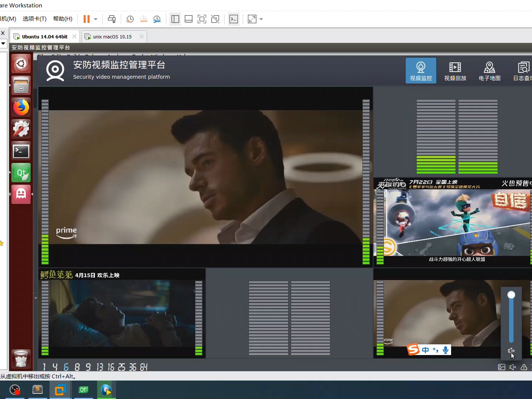Open the Files manager in Ubuntu launcher
This screenshot has width=532, height=399.
(21, 85)
